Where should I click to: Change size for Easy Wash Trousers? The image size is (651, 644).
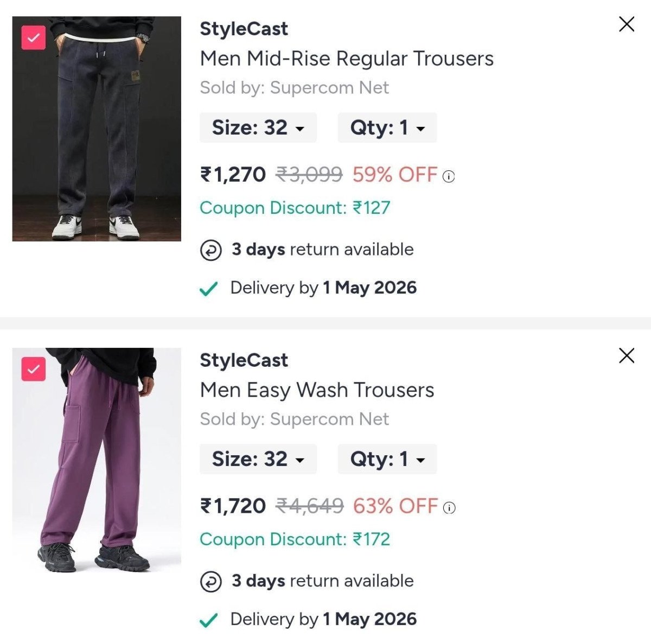[257, 459]
